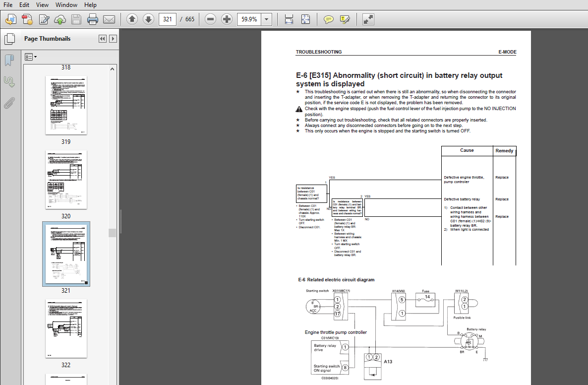
Task: Open the View menu
Action: click(x=42, y=5)
